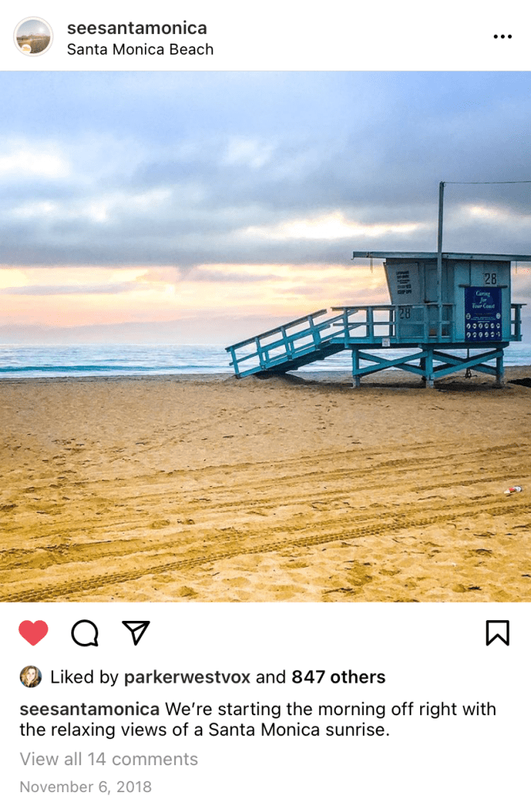The image size is (531, 812).
Task: Click the blue Caring for Your Coast sign
Action: (483, 313)
